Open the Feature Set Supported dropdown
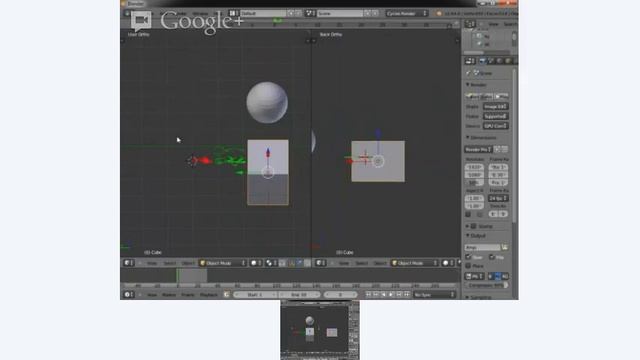 (x=496, y=116)
